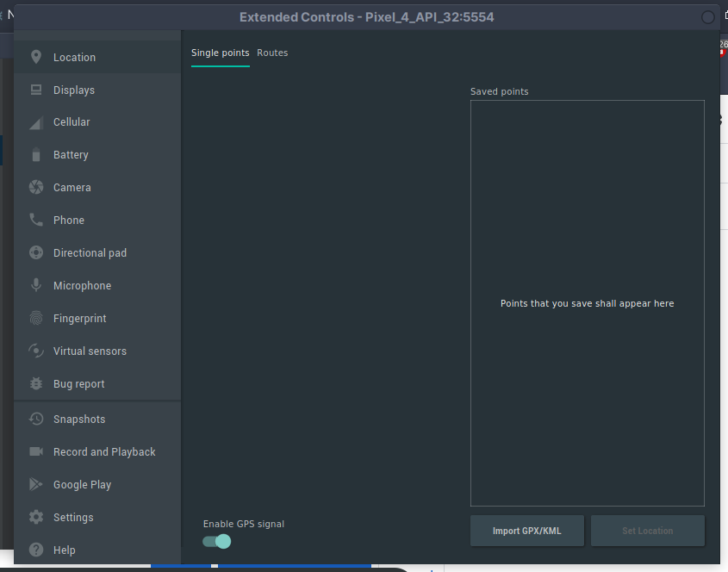
Task: Switch to the Routes tab
Action: [272, 53]
